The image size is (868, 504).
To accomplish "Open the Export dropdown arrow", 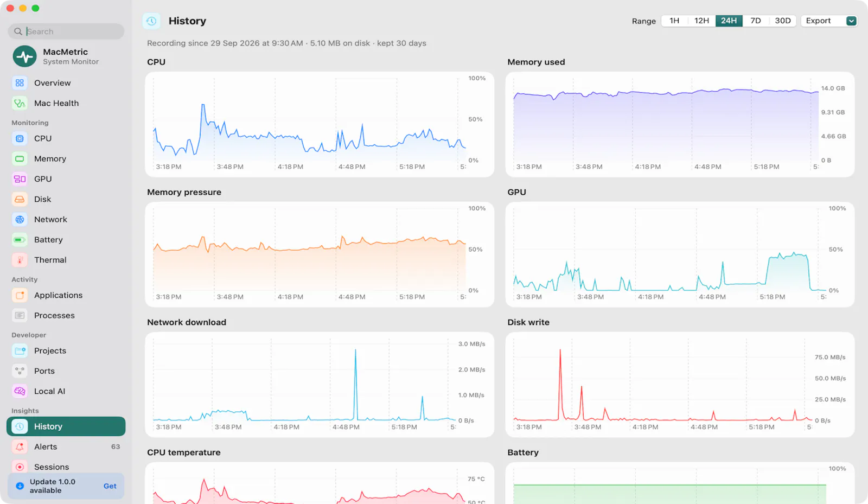I will point(851,21).
